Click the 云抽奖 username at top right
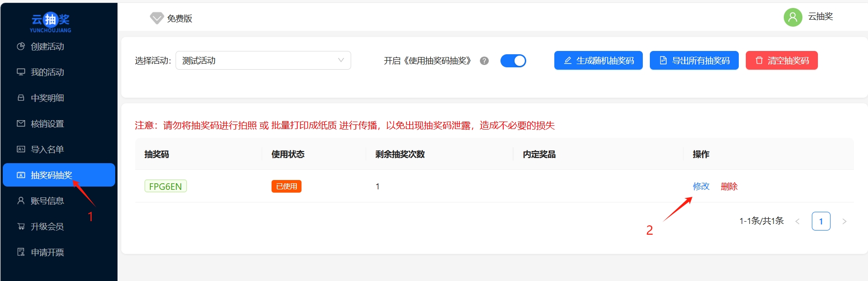Image resolution: width=868 pixels, height=281 pixels. click(x=821, y=17)
